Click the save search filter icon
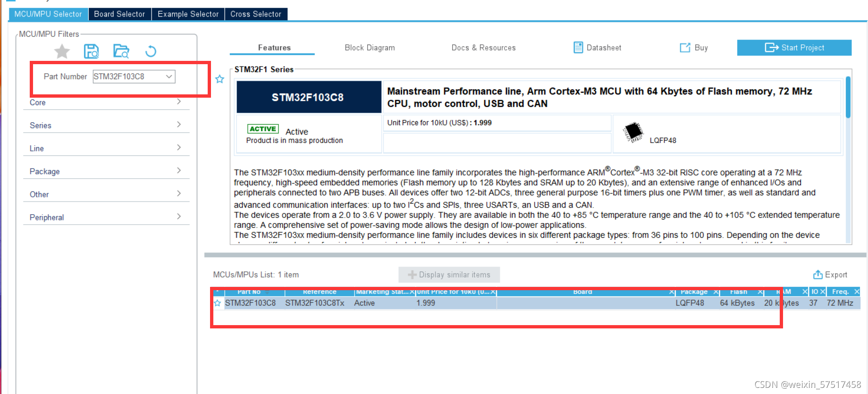The height and width of the screenshot is (394, 868). pyautogui.click(x=91, y=51)
